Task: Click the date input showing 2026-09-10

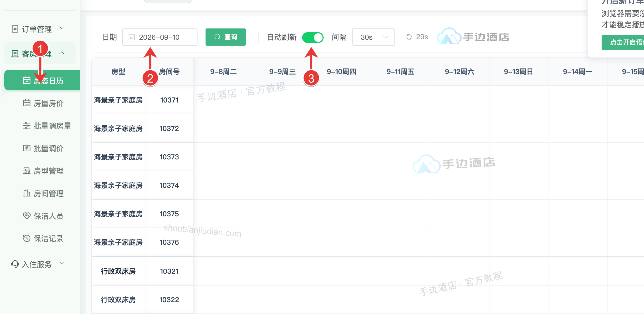Action: click(x=160, y=37)
